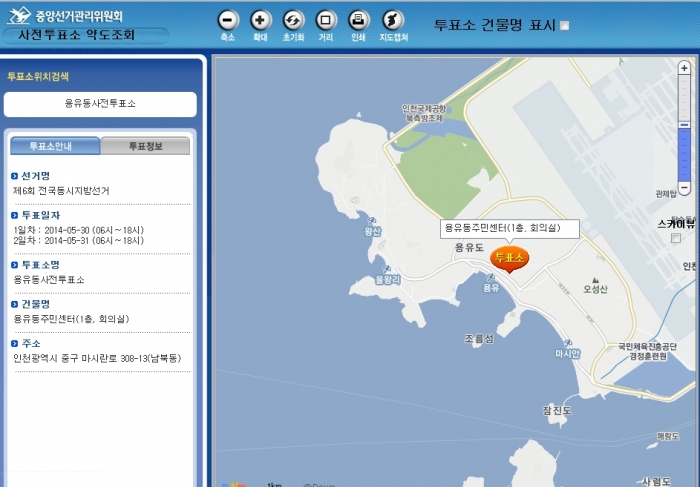Click the plus button on map zoom control
Viewport: 700px width, 487px height.
point(684,68)
